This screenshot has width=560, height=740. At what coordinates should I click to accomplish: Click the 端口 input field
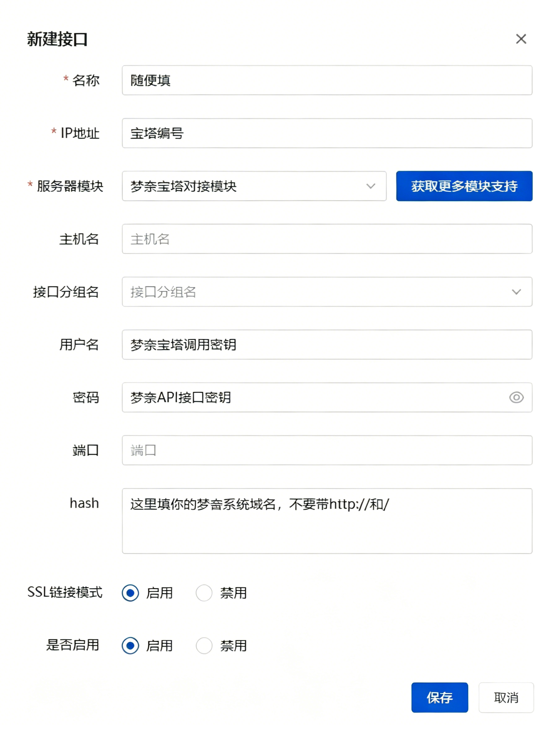326,450
